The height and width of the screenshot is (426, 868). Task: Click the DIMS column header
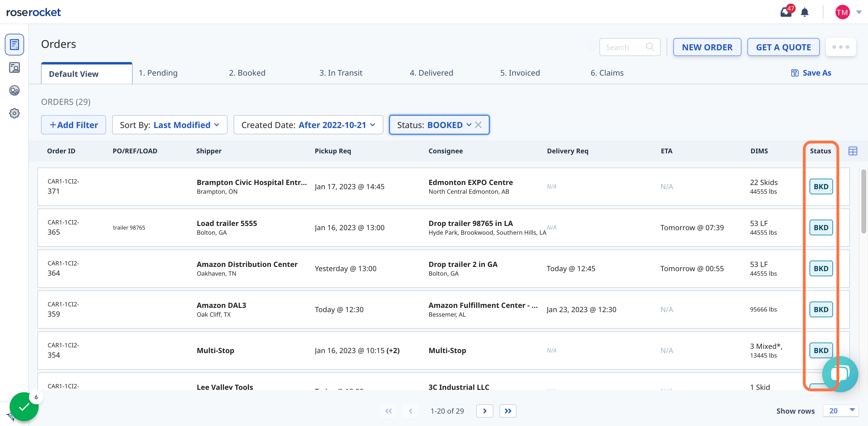pos(759,151)
